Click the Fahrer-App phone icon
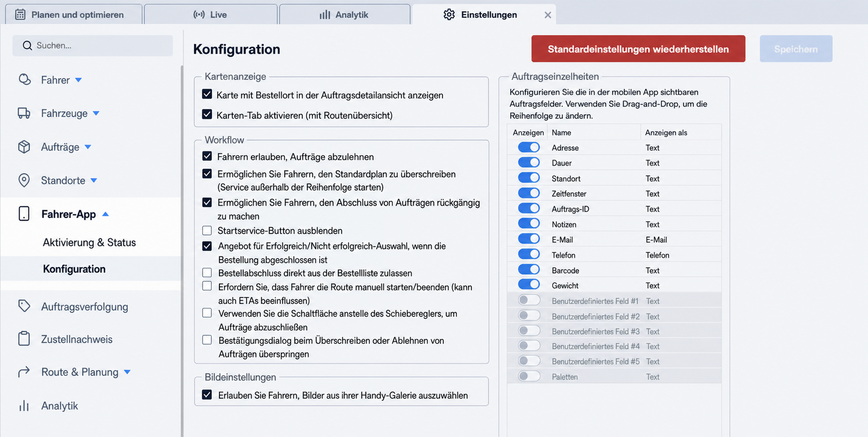This screenshot has width=868, height=437. click(24, 214)
